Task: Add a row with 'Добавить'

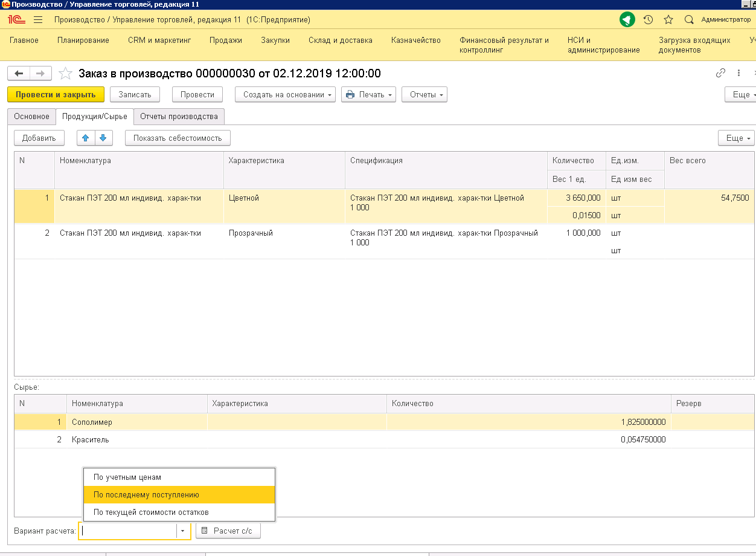Action: tap(39, 138)
